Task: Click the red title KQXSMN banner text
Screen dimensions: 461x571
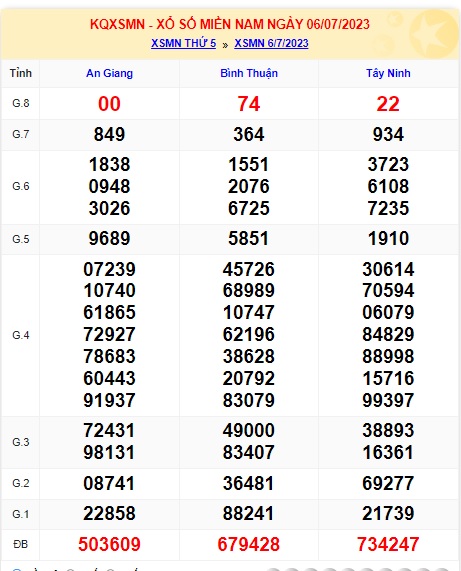Action: pos(230,24)
